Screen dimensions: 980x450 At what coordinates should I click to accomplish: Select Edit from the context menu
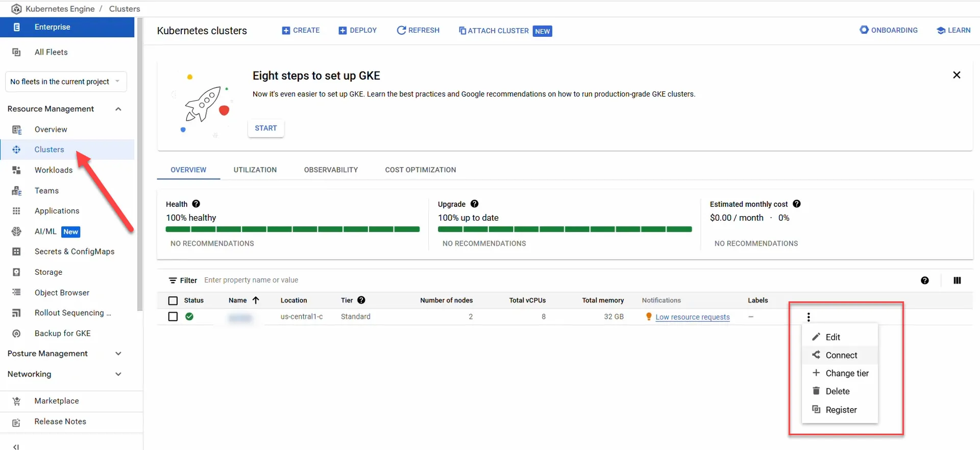(x=840, y=337)
